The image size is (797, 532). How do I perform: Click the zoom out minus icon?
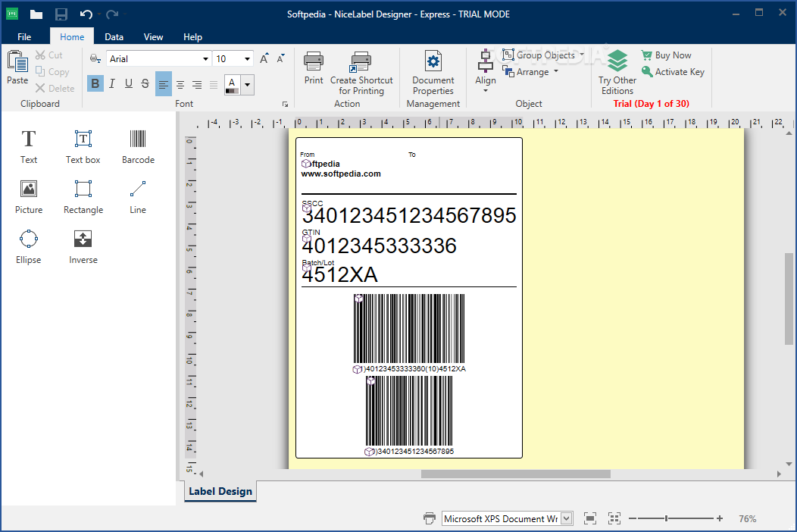633,518
